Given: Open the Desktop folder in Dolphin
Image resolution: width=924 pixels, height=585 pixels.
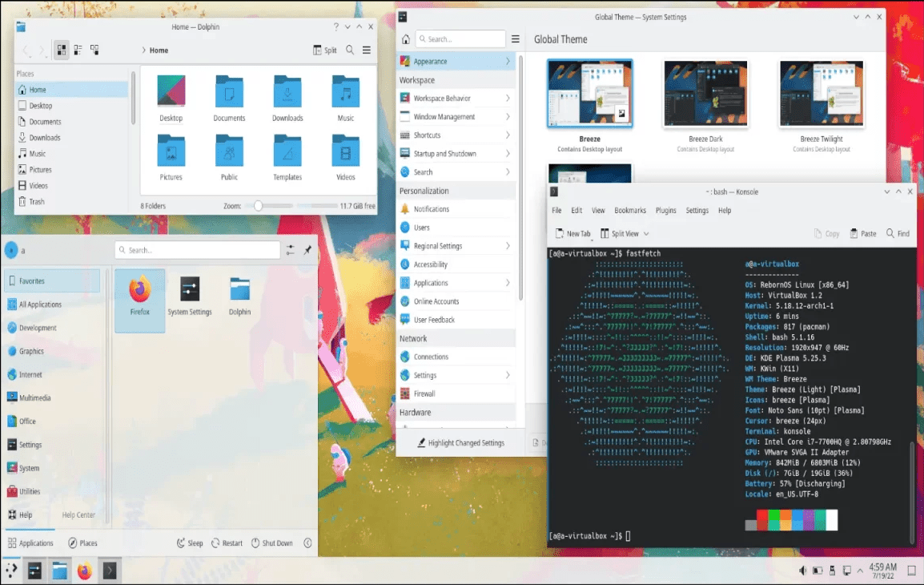Looking at the screenshot, I should pyautogui.click(x=171, y=99).
